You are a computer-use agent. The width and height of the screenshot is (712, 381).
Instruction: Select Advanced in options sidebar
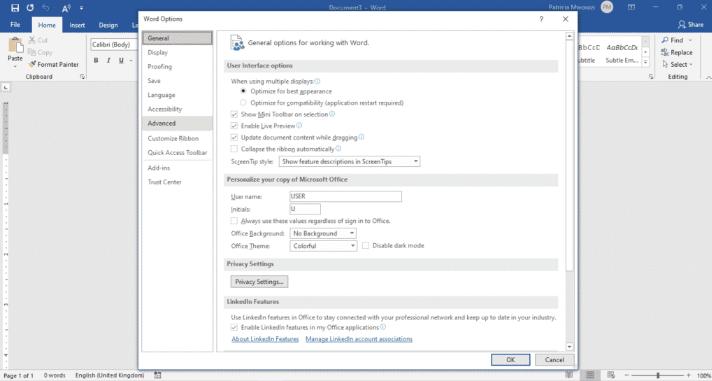(177, 123)
